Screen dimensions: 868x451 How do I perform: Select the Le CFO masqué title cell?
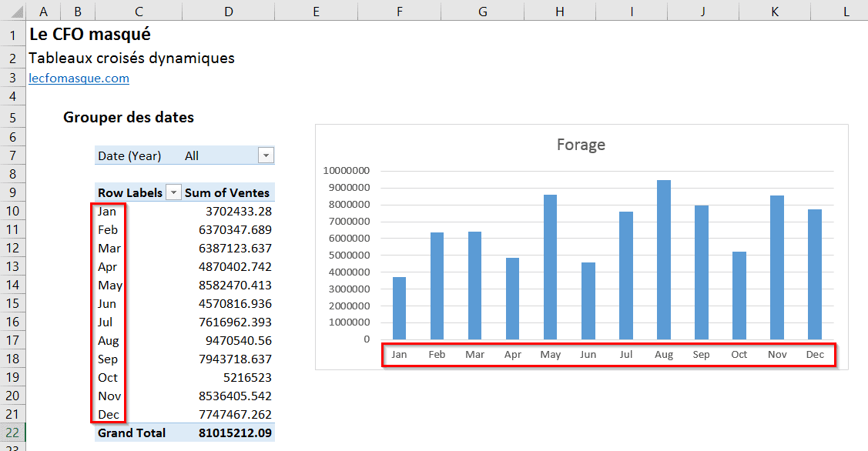pos(89,35)
